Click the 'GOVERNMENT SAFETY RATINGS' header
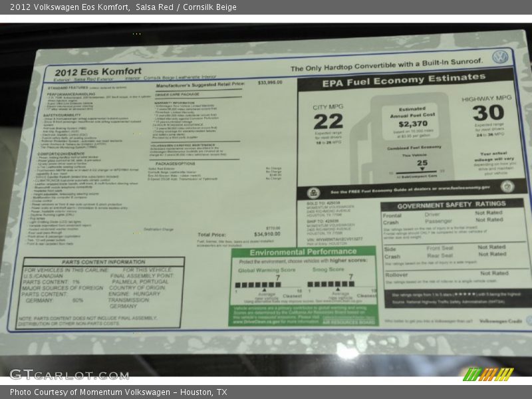The width and height of the screenshot is (532, 399). [x=452, y=205]
